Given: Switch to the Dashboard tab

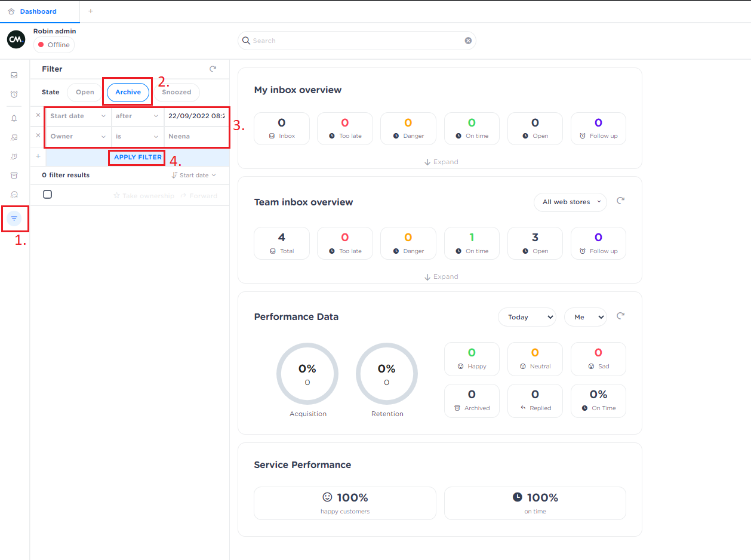Looking at the screenshot, I should coord(38,11).
